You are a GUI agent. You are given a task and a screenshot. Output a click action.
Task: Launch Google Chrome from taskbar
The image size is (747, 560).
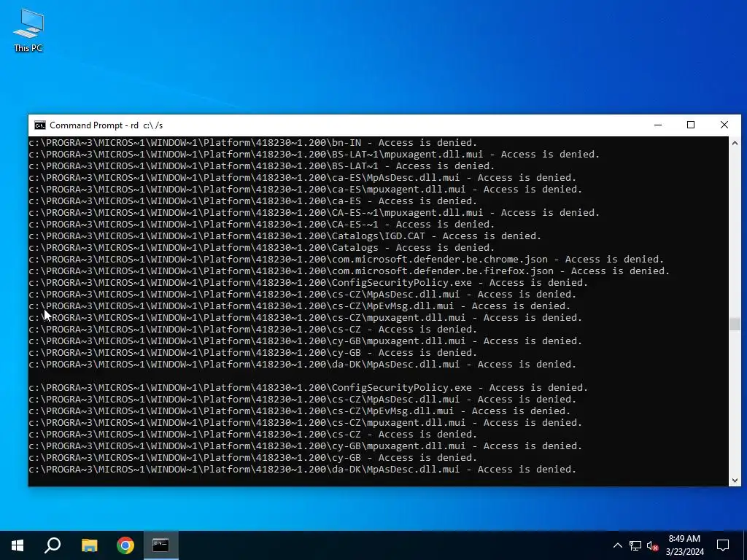(125, 545)
